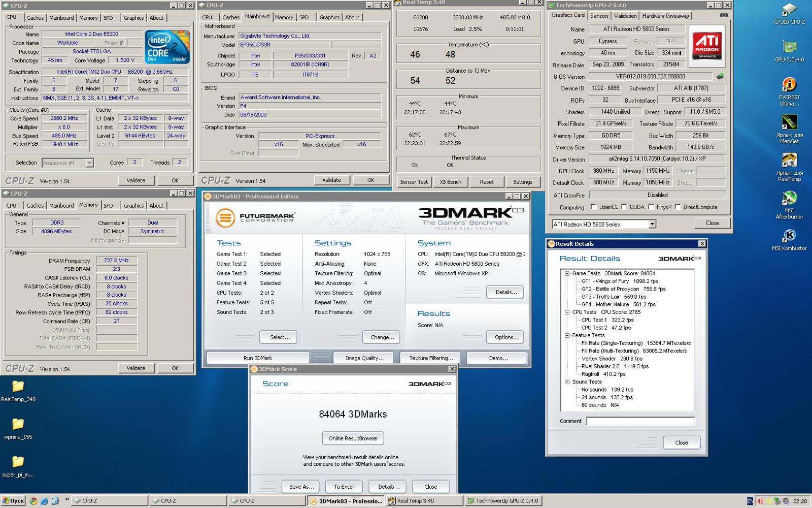Click the 22:28 system clock
The height and width of the screenshot is (508, 812).
[x=800, y=501]
